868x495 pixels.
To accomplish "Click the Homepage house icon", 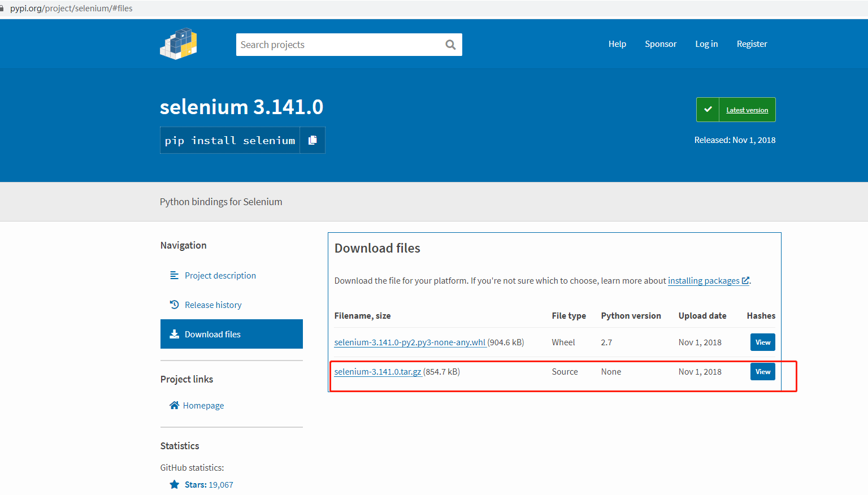I will [x=174, y=405].
